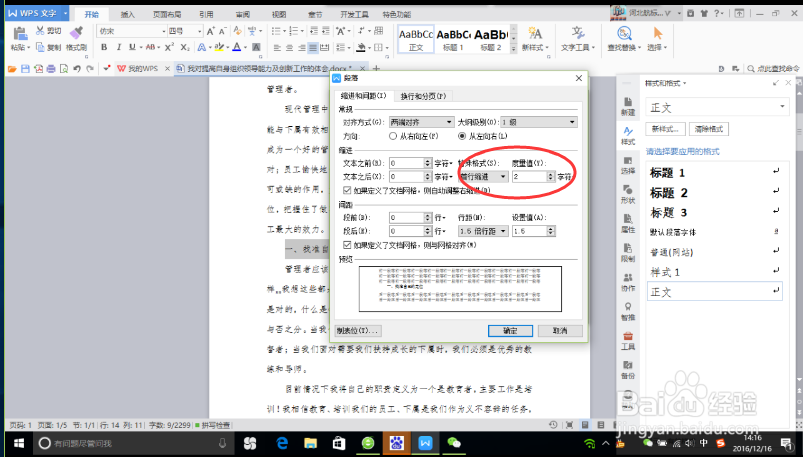The height and width of the screenshot is (457, 803).
Task: Click the left align text icon
Action: 277,48
